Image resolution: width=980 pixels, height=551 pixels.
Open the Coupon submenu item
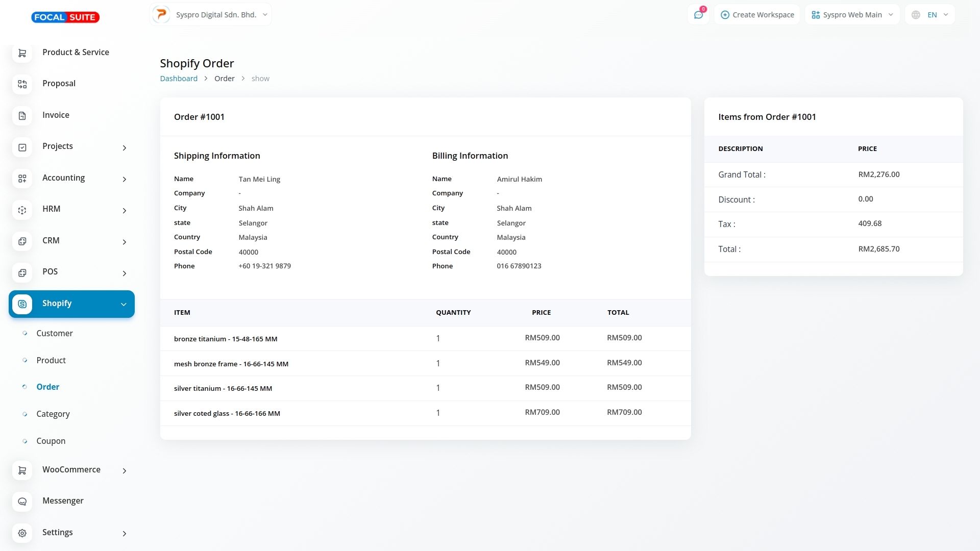click(x=51, y=441)
